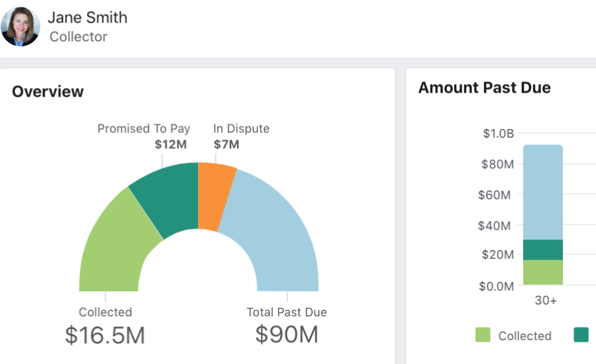Toggle the light green Collected legend swatch
The image size is (596, 364).
(483, 336)
